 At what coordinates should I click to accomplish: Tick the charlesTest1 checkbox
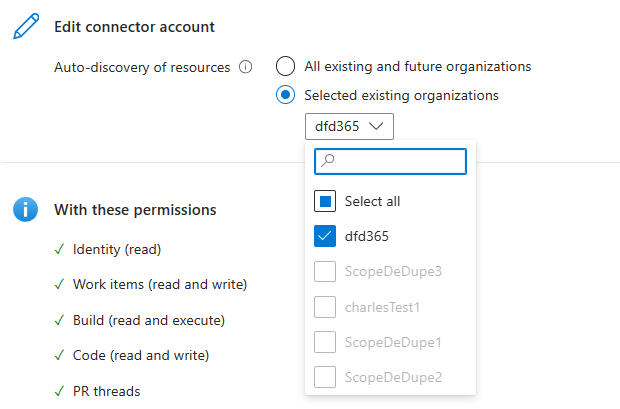325,307
